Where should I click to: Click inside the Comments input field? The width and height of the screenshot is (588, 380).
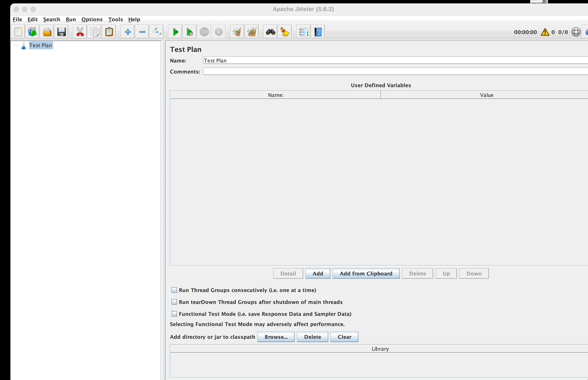[340, 71]
